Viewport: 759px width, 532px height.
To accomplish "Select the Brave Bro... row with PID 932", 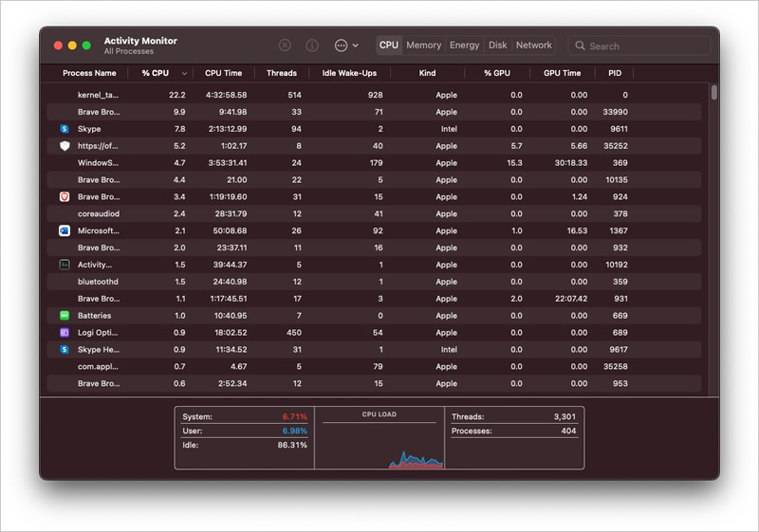I will [374, 248].
